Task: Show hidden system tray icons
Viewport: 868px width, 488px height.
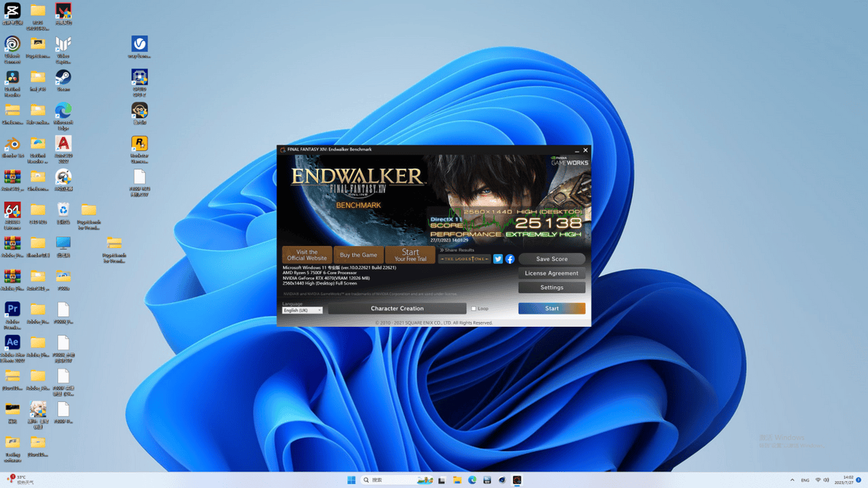Action: tap(792, 480)
